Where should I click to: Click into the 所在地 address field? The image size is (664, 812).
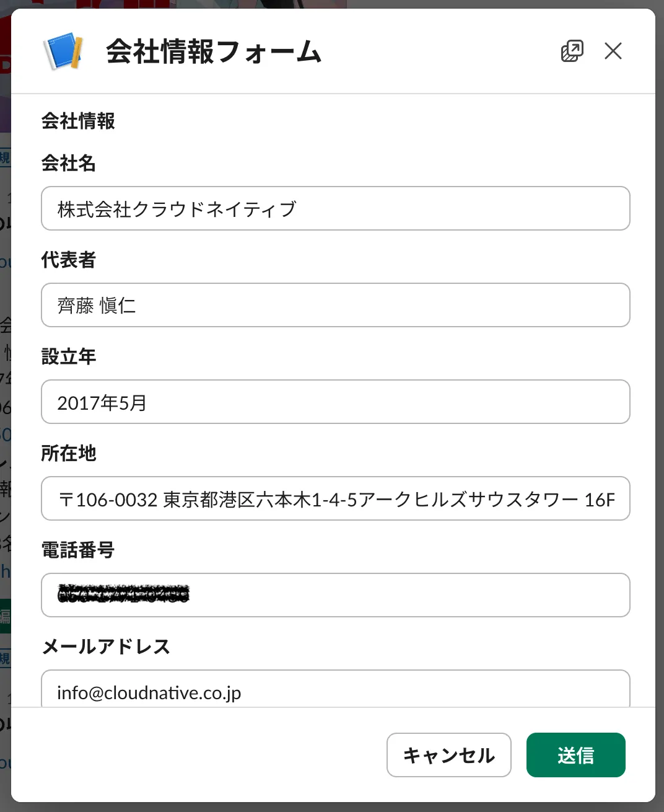(x=335, y=499)
